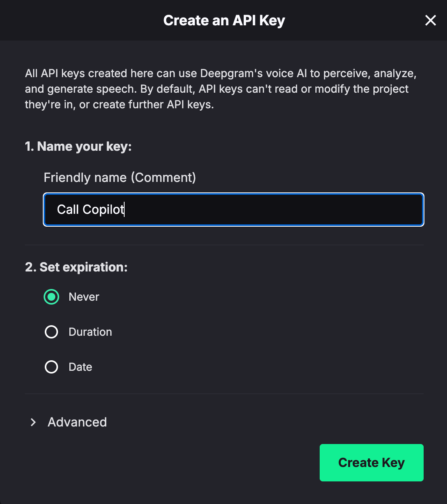Click the Name your key heading

[x=78, y=146]
